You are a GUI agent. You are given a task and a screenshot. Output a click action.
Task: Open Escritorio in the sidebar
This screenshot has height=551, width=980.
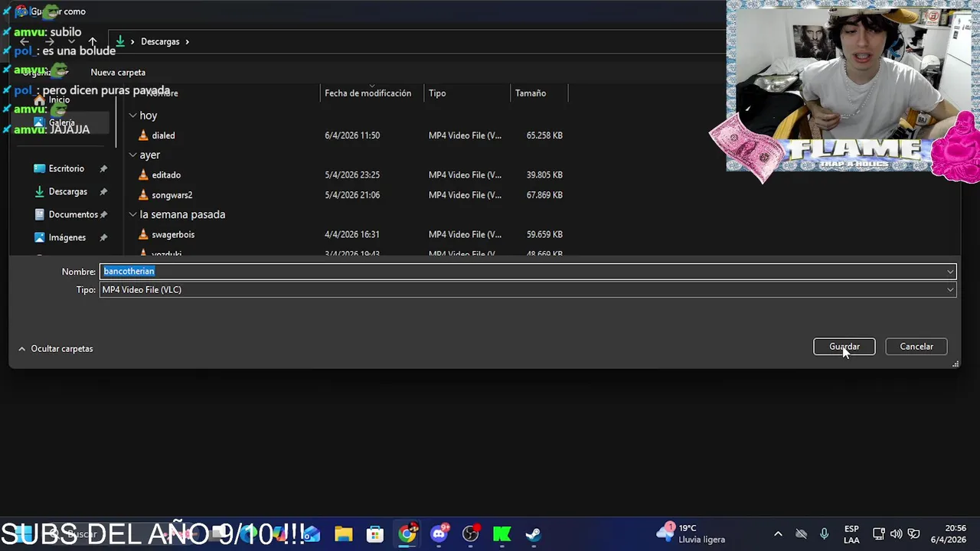point(67,169)
